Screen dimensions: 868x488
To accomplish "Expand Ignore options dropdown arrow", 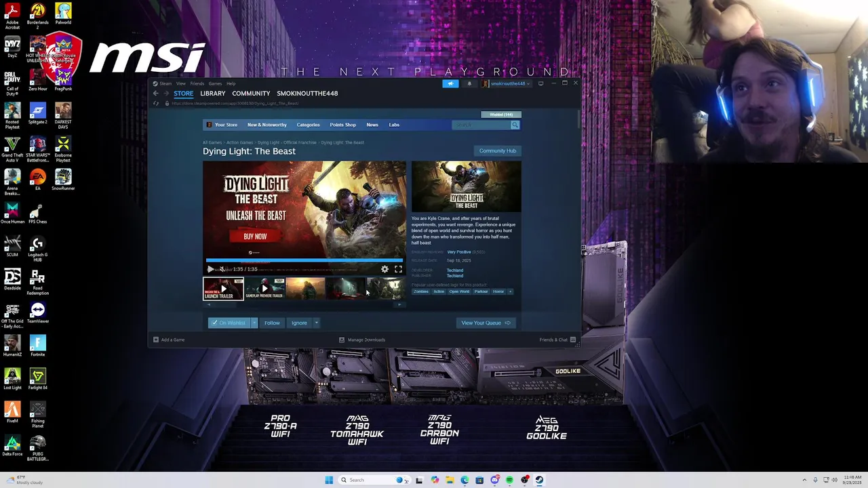I will point(316,323).
